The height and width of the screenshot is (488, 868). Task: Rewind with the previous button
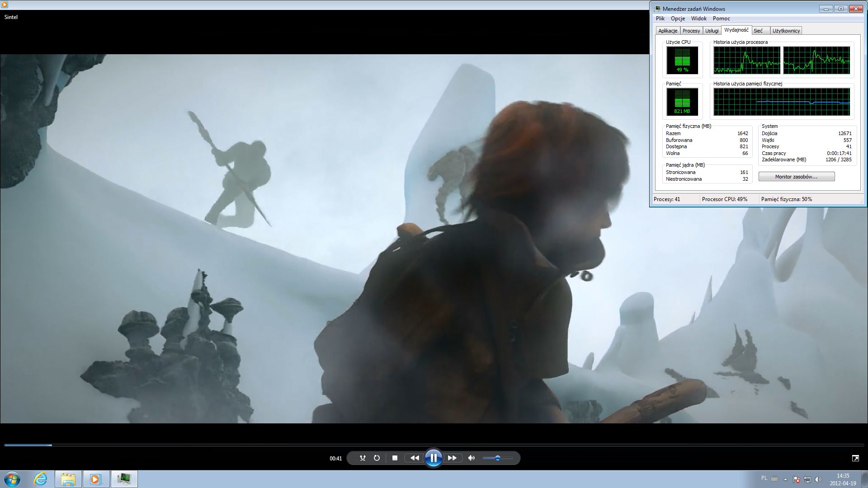[x=414, y=458]
